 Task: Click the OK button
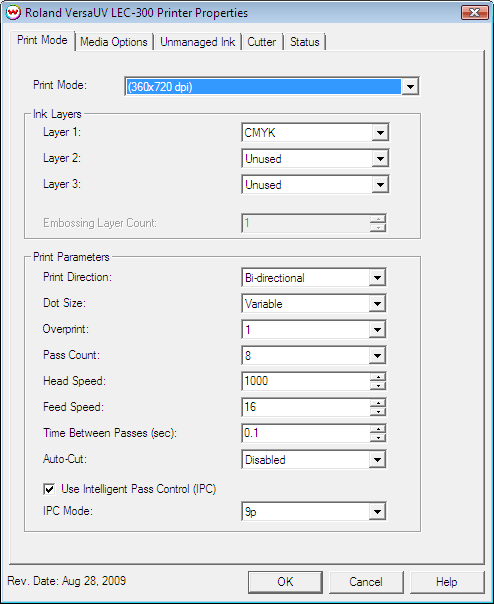click(285, 582)
